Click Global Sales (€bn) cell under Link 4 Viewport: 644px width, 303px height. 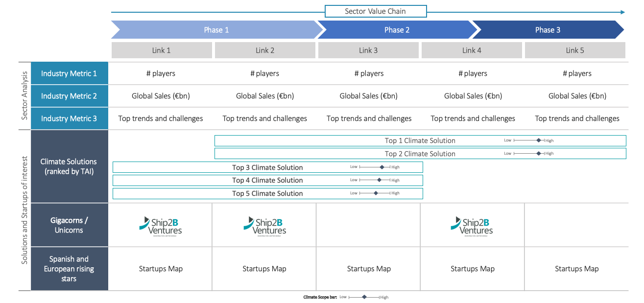473,96
